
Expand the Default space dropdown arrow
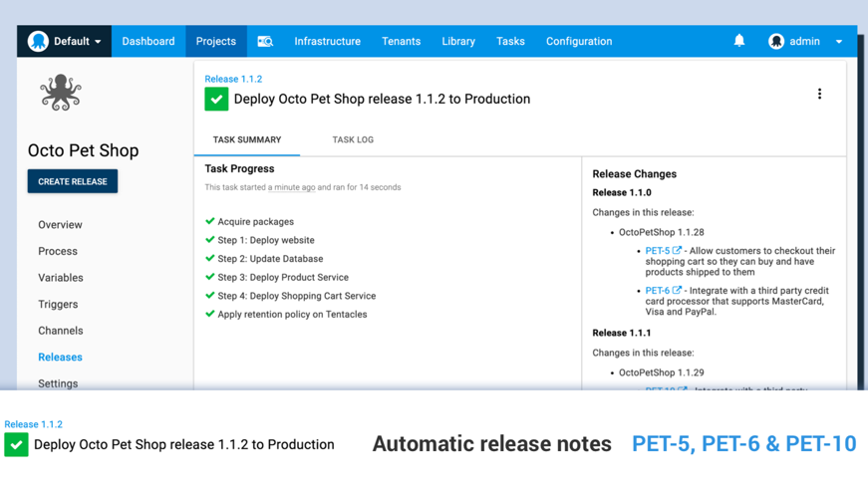tap(98, 42)
